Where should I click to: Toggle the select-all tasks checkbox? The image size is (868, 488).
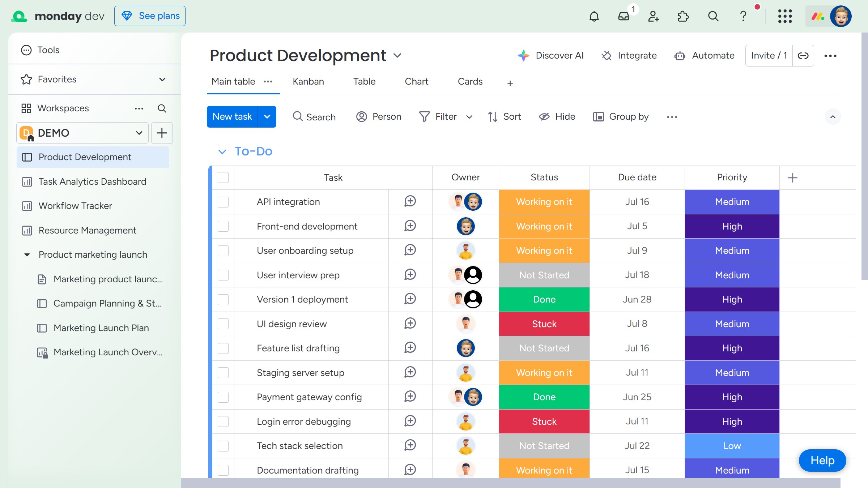(x=223, y=177)
